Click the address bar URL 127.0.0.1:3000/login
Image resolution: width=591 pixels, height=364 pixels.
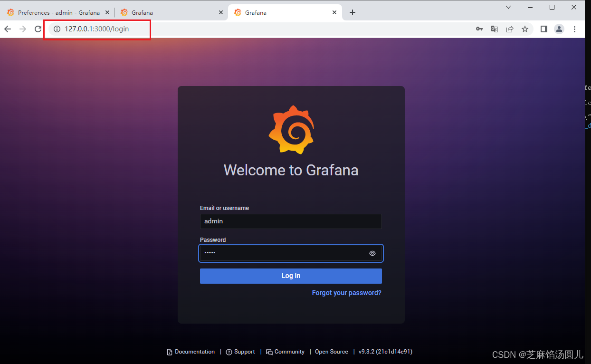(97, 29)
